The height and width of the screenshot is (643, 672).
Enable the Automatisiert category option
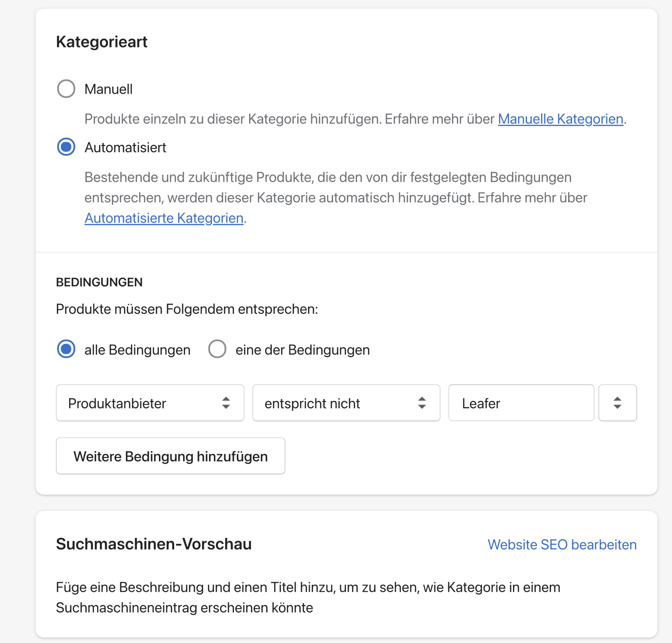[x=66, y=147]
